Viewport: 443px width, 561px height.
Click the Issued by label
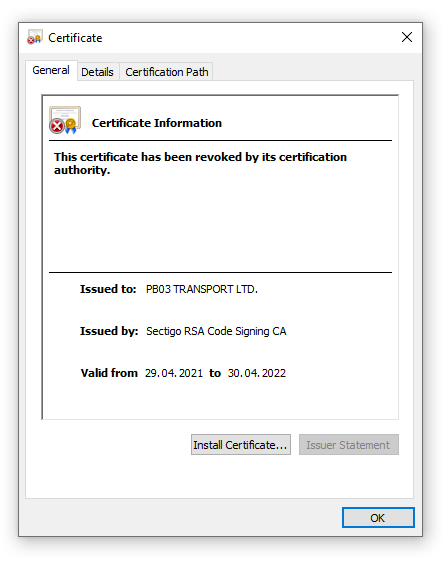point(109,331)
